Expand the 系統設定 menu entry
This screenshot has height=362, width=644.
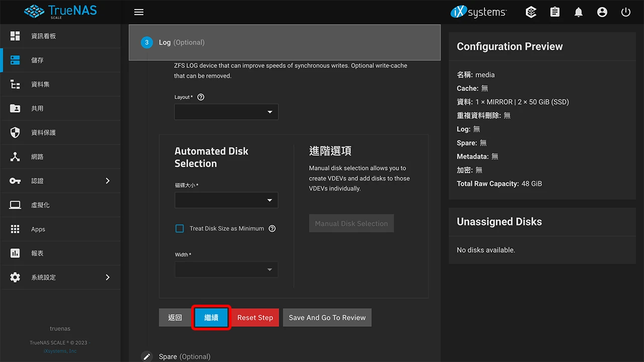pyautogui.click(x=40, y=277)
